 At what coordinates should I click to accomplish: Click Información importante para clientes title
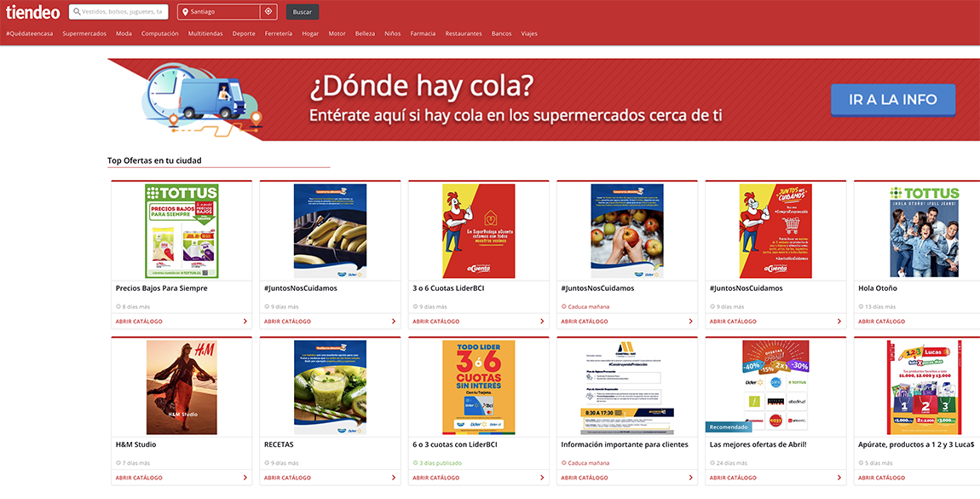point(625,444)
